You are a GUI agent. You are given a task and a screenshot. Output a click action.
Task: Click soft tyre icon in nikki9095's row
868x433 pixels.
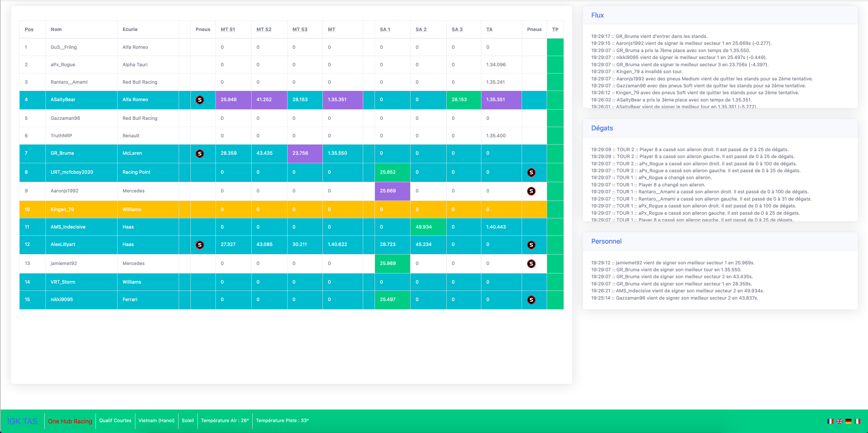(531, 300)
